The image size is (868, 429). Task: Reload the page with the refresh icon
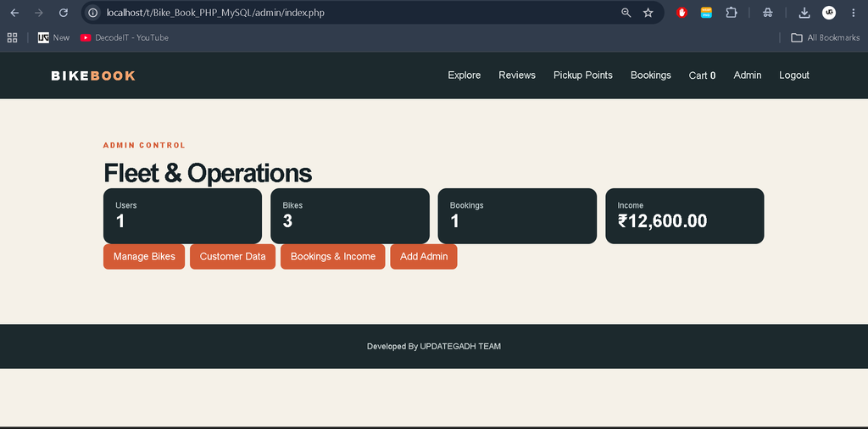point(64,13)
